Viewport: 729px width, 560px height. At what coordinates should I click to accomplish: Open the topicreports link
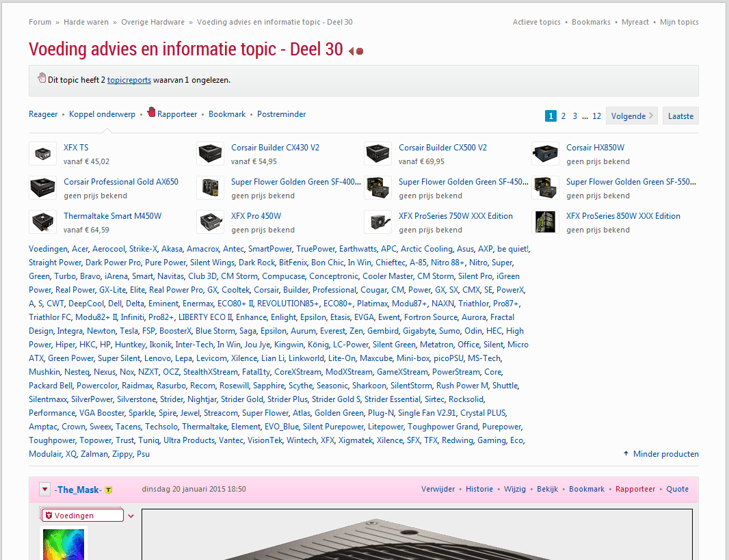(129, 80)
